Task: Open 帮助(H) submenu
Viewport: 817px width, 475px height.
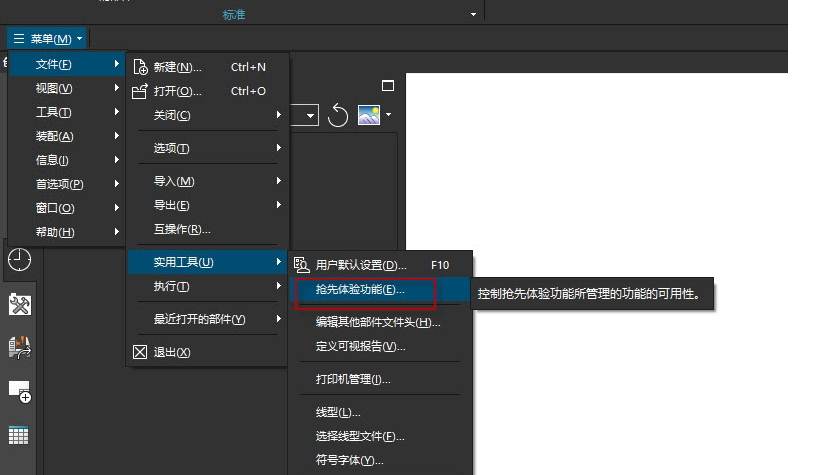Action: coord(67,232)
